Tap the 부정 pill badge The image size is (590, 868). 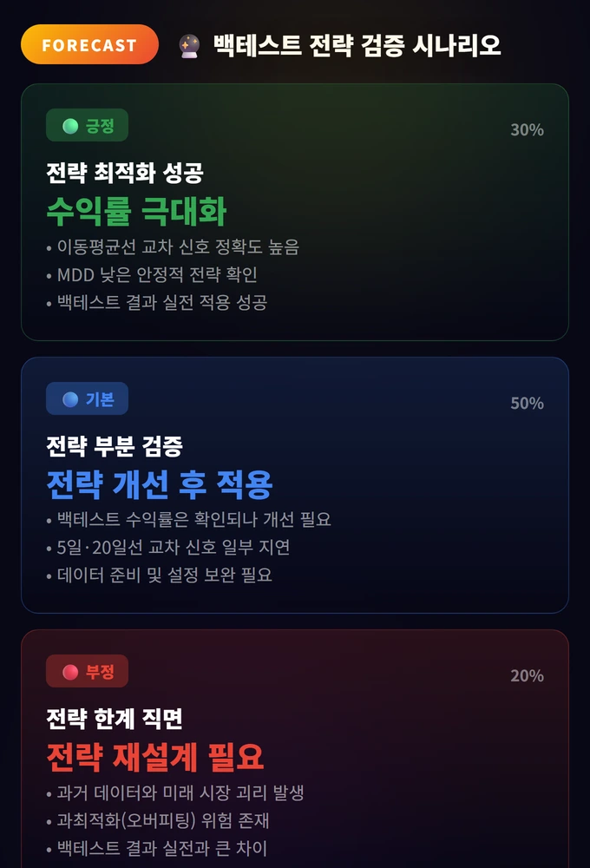tap(88, 671)
